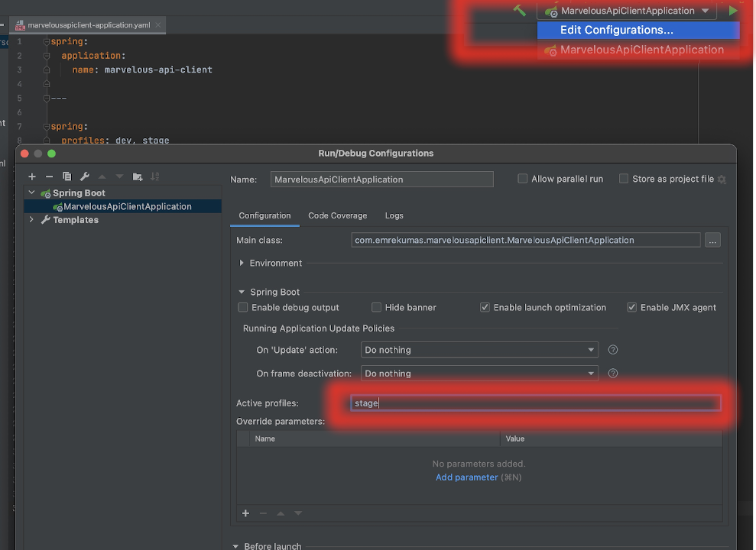Copy the selected run configuration
This screenshot has height=550, width=756.
point(67,176)
